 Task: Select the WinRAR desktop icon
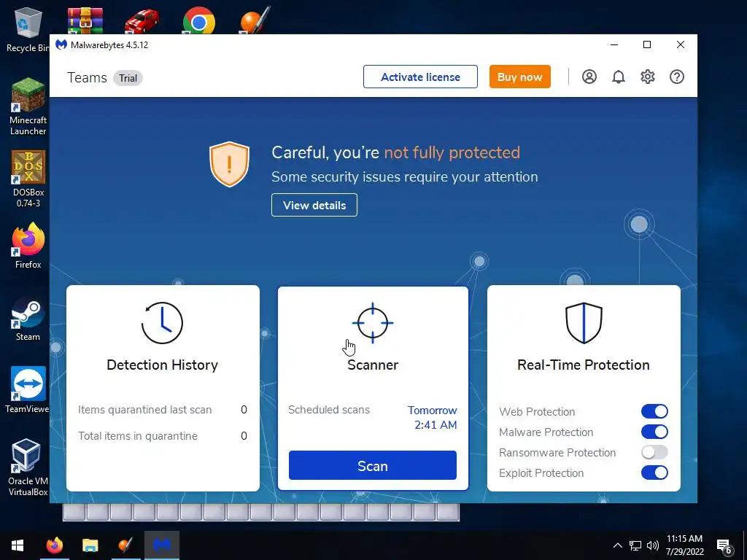pyautogui.click(x=85, y=20)
